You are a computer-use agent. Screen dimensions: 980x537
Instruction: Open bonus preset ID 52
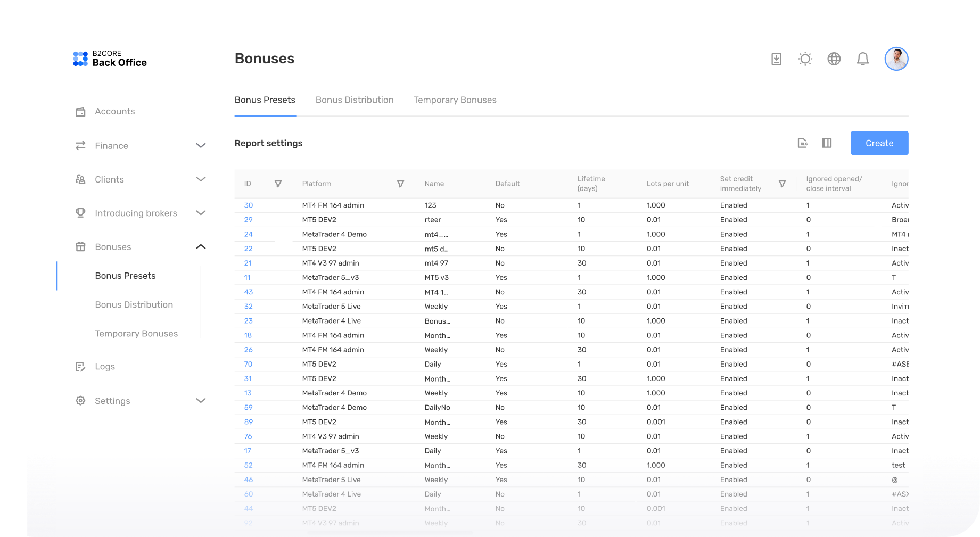coord(249,465)
